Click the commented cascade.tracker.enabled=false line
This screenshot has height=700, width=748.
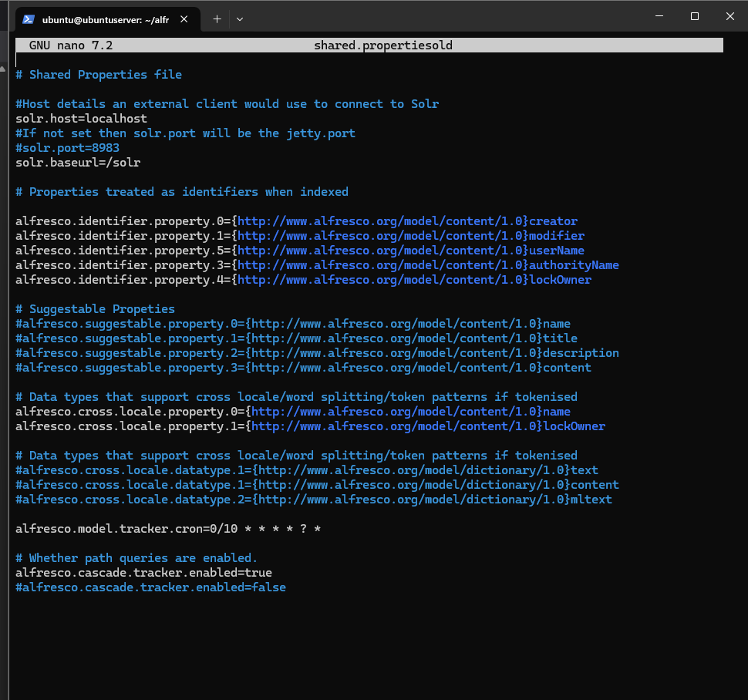150,587
